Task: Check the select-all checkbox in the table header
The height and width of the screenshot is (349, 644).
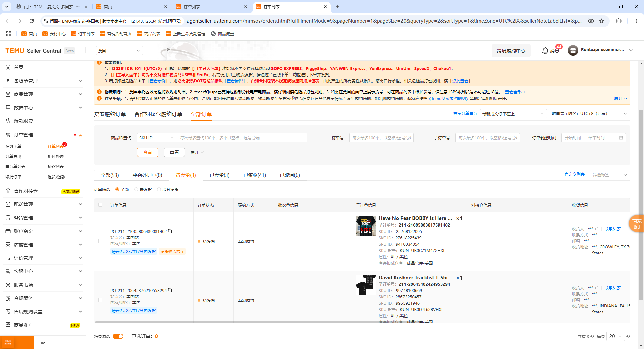Action: click(x=100, y=205)
